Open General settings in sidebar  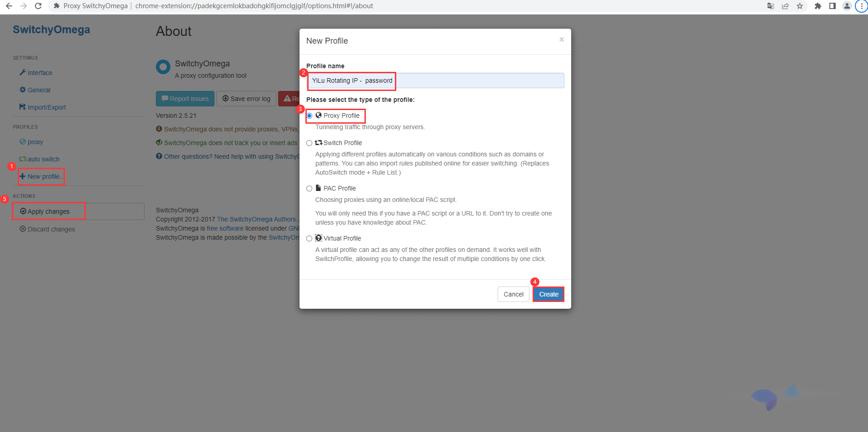point(35,90)
